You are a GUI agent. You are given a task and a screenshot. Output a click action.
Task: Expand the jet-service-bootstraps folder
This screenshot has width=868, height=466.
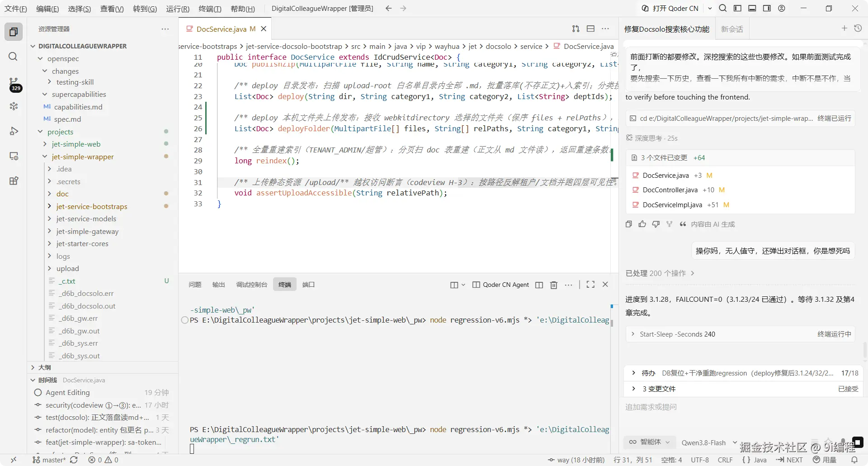point(92,206)
